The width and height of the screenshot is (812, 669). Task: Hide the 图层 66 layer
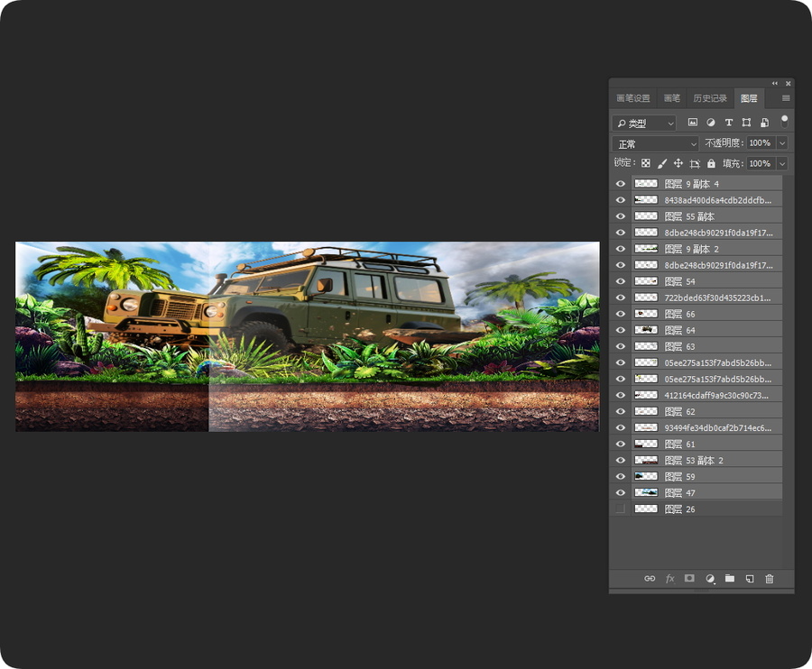pos(621,314)
